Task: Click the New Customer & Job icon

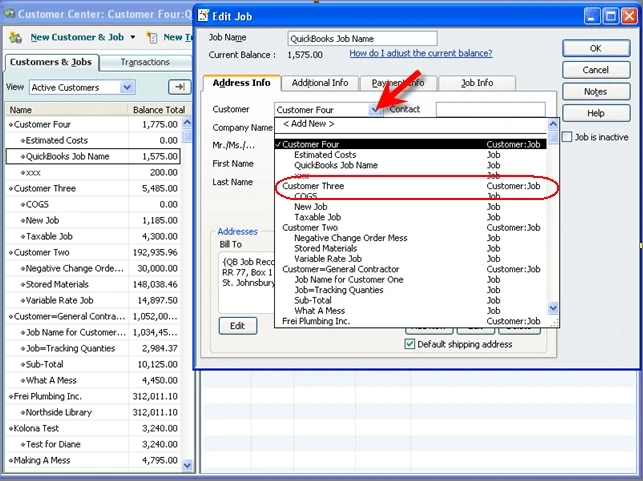Action: 16,38
